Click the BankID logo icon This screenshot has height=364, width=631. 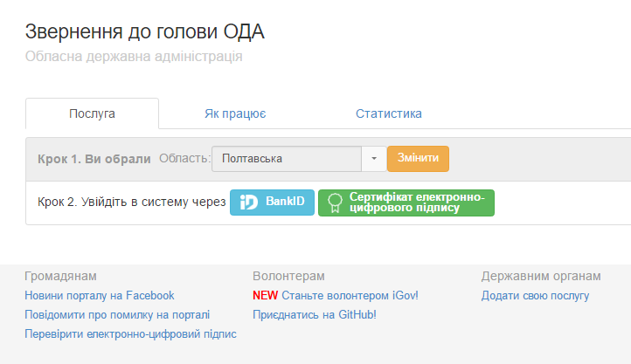coord(248,202)
